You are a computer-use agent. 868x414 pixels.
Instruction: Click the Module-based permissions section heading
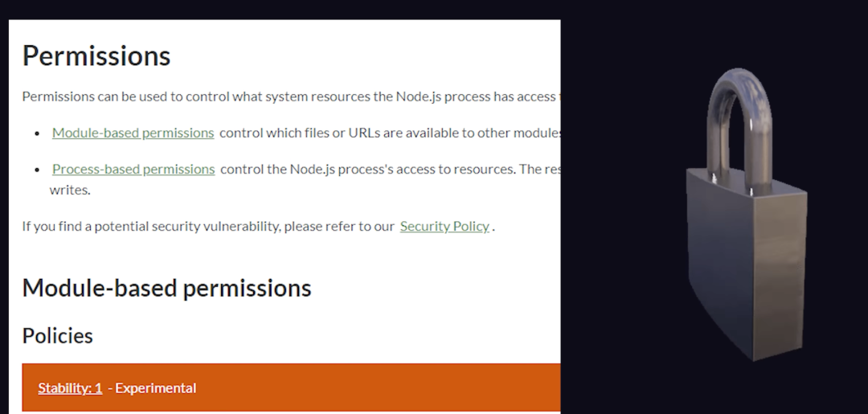pyautogui.click(x=166, y=288)
